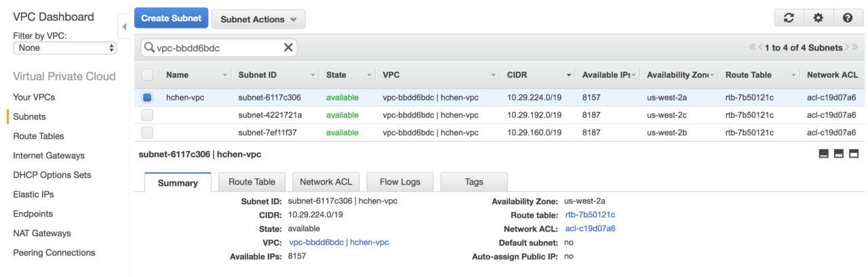The width and height of the screenshot is (868, 277).
Task: Maximize details pane using rightmost layout icon
Action: 854,154
